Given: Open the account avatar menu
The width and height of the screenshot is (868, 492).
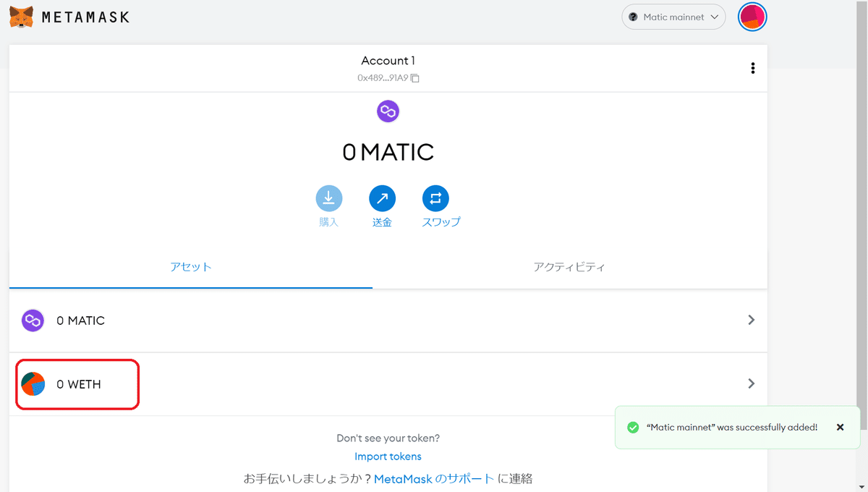Looking at the screenshot, I should pyautogui.click(x=752, y=17).
